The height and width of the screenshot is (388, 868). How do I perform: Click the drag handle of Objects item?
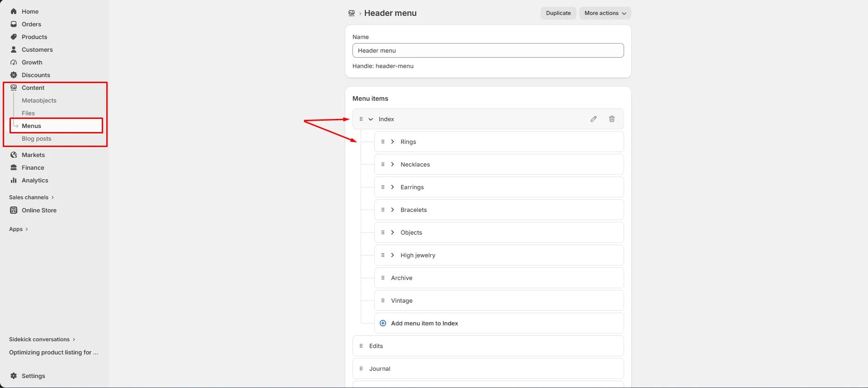tap(383, 232)
